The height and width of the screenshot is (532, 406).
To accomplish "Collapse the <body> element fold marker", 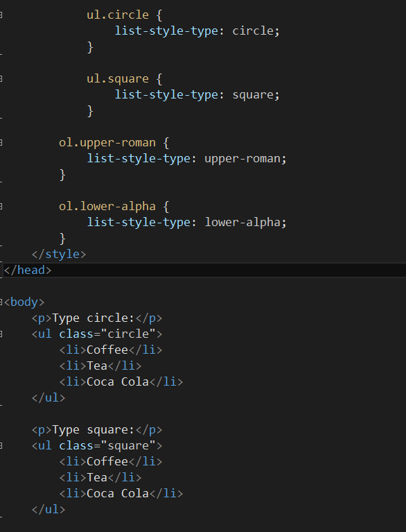I will [1, 302].
